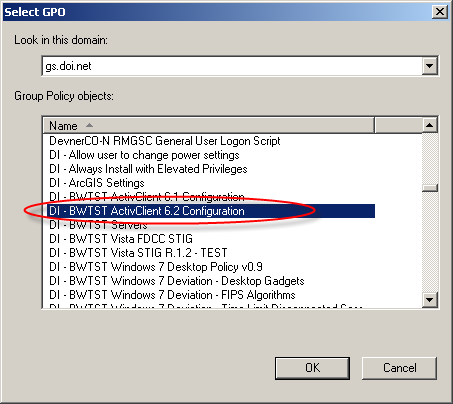
Task: Select DI - BWTST Servers entry
Action: [x=98, y=225]
